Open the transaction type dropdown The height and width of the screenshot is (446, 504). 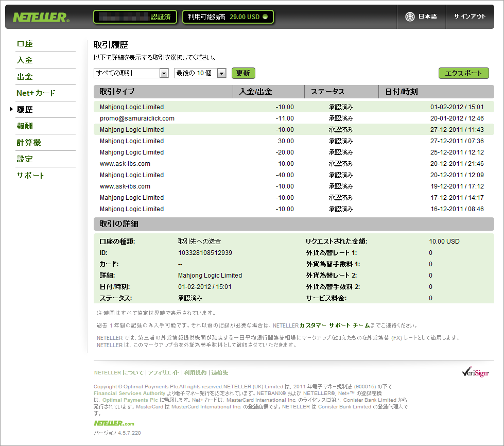(x=131, y=73)
